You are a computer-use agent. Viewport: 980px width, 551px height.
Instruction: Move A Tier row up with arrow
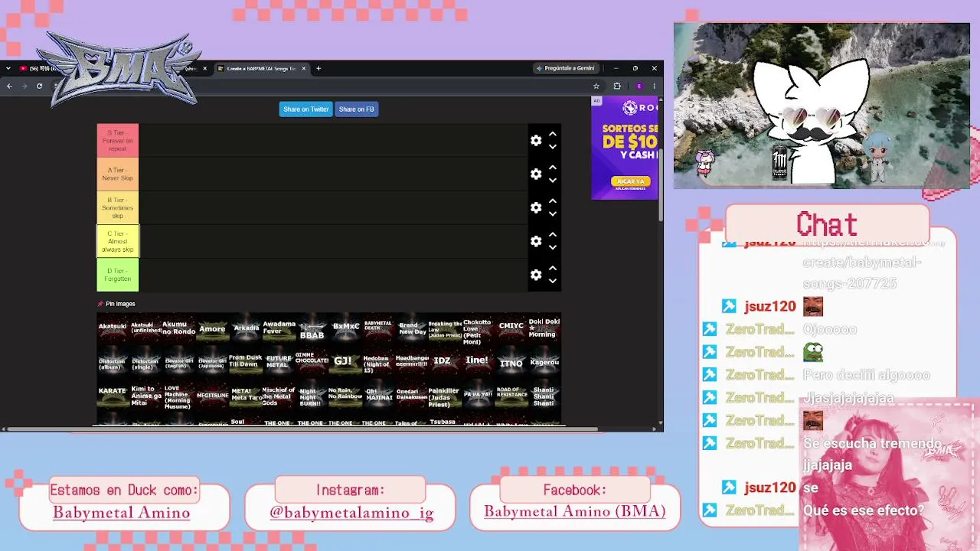[552, 168]
